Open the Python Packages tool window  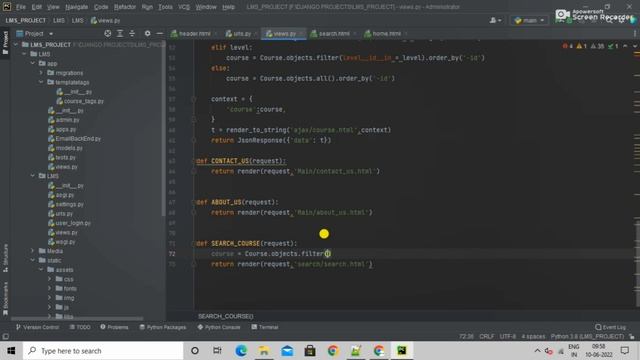(x=163, y=327)
